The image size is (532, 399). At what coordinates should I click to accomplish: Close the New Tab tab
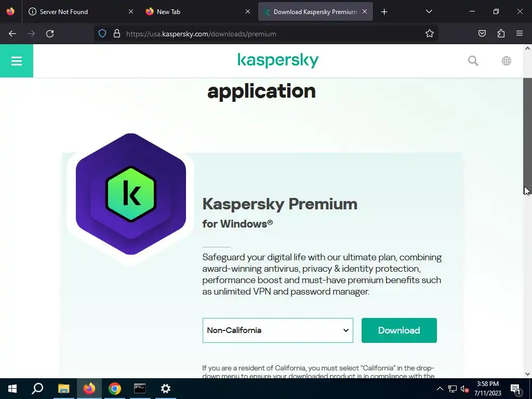248,11
